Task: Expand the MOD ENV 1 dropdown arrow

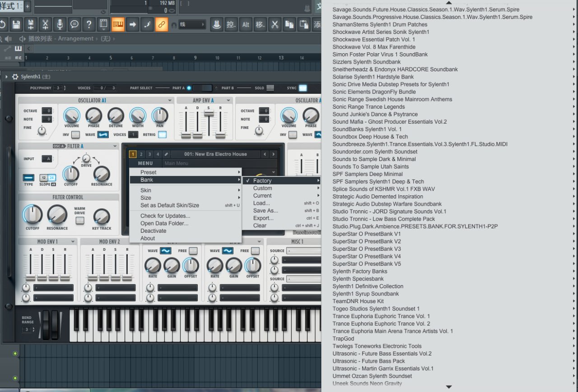Action: click(73, 242)
